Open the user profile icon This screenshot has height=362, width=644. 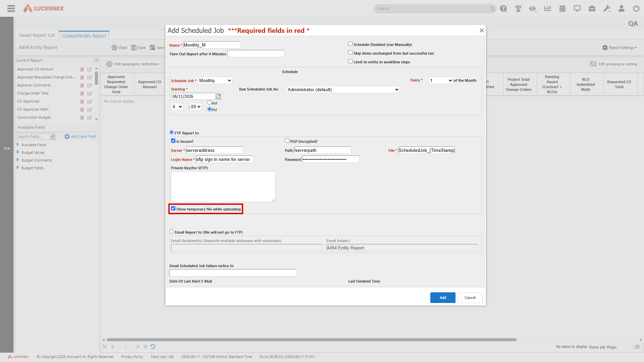pyautogui.click(x=622, y=9)
